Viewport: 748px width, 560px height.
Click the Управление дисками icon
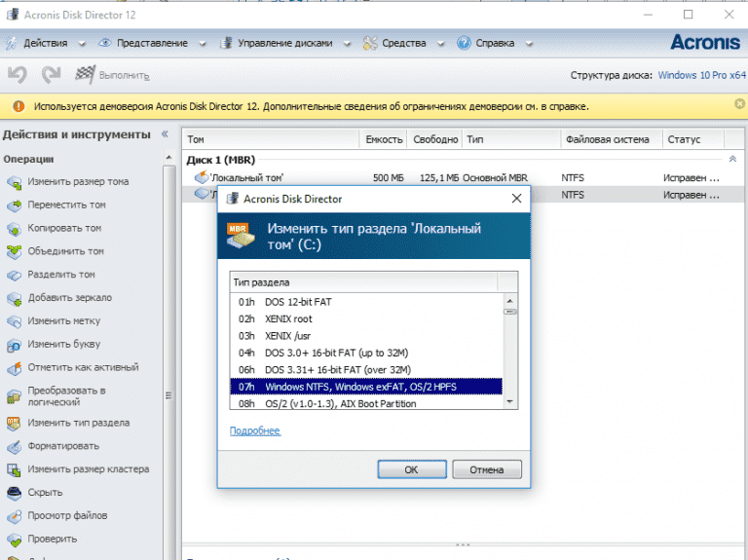(x=226, y=43)
